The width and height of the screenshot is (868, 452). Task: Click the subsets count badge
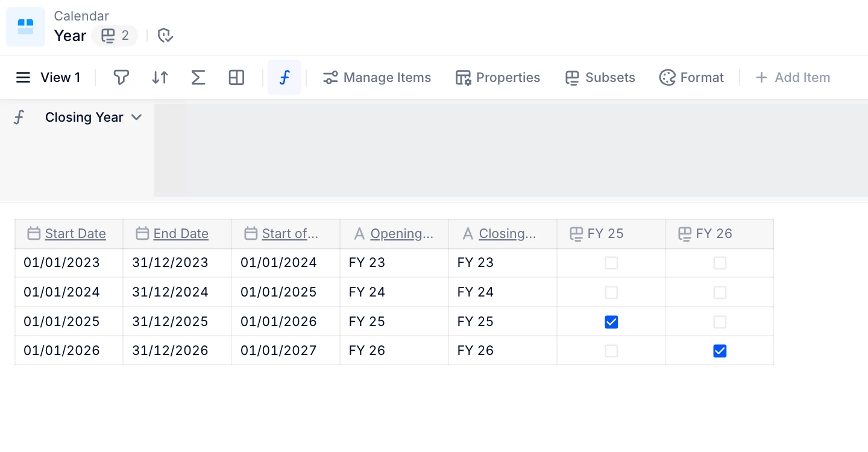point(115,36)
